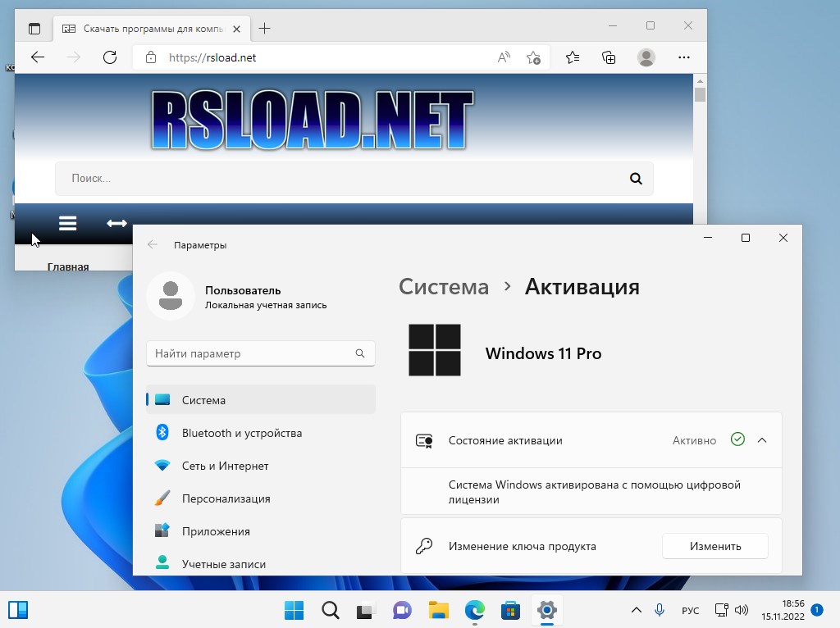The width and height of the screenshot is (840, 628).
Task: Click the Edge back arrow button
Action: tap(38, 57)
